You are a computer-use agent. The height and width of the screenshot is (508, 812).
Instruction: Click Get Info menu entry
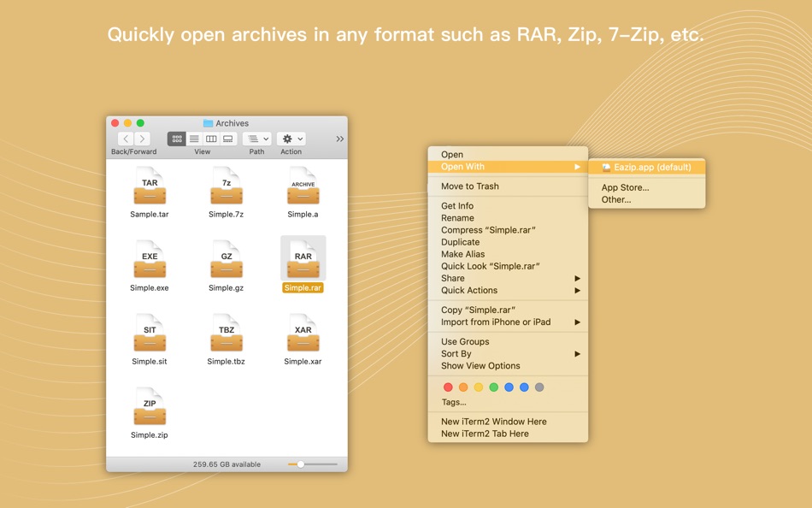pos(508,206)
